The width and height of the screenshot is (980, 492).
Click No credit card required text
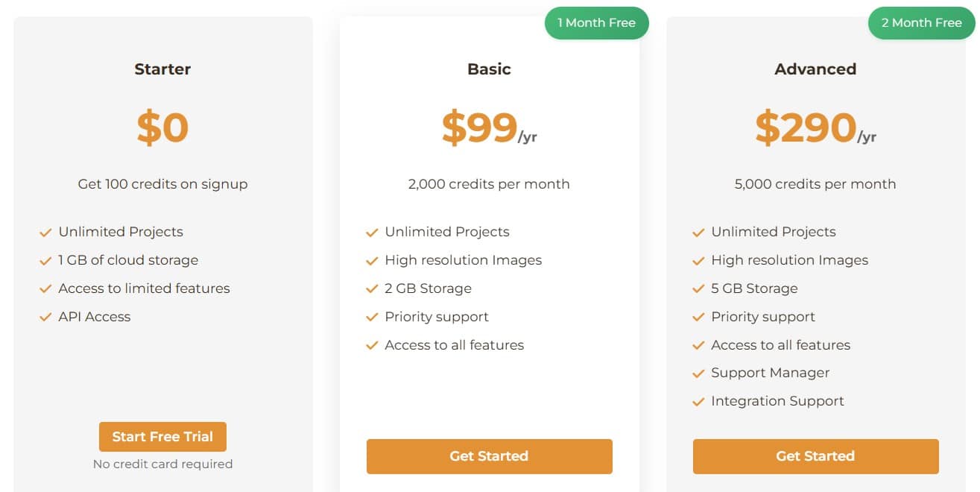162,464
